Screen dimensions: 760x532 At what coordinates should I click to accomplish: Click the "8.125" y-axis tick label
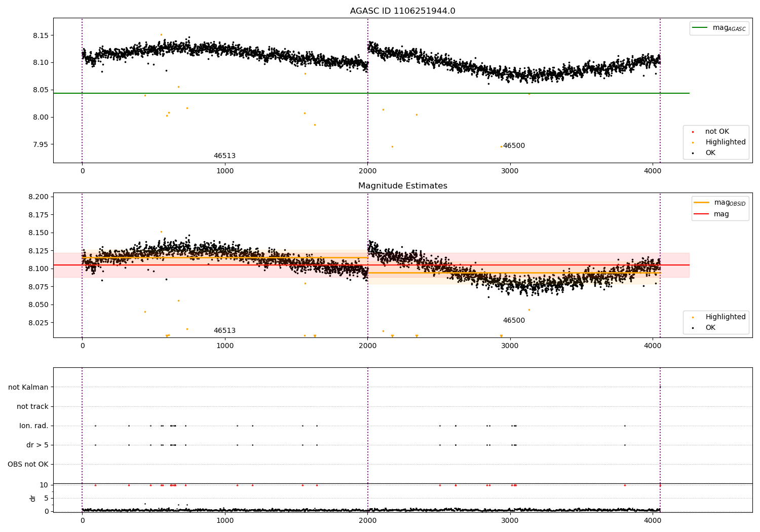coord(39,251)
